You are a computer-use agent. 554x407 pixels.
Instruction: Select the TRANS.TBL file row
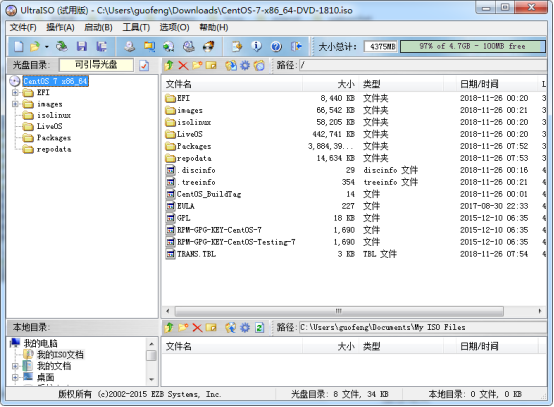point(354,254)
